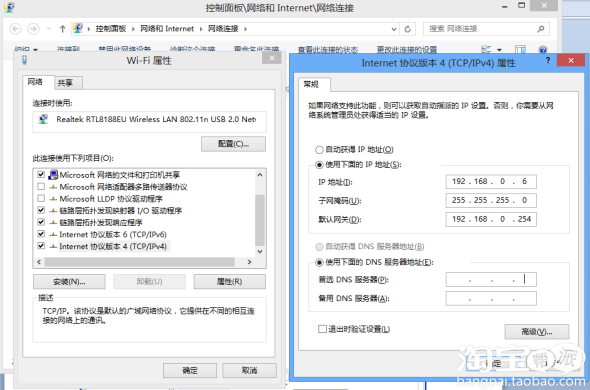Click the breadcrumb arrow after 控制面板
This screenshot has height=390, width=590.
point(133,29)
